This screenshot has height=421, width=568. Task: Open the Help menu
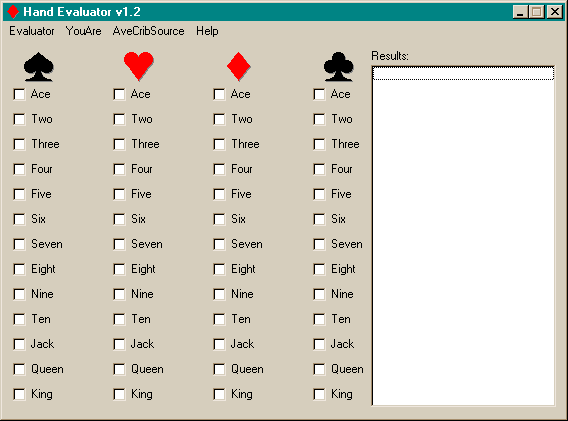coord(207,31)
